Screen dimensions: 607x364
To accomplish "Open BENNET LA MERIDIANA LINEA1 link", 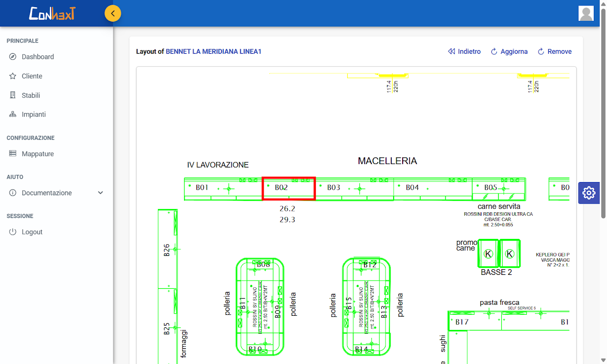I will click(x=213, y=52).
